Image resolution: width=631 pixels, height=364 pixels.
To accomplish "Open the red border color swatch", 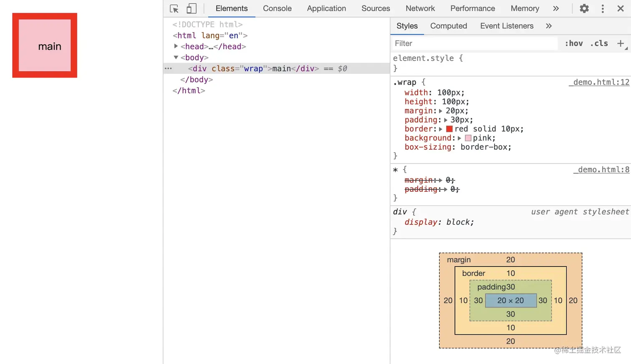I will click(x=449, y=129).
